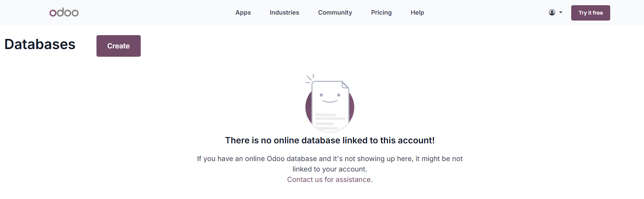Click the folded corner of the document
Image resolution: width=644 pixels, height=199 pixels.
point(345,85)
